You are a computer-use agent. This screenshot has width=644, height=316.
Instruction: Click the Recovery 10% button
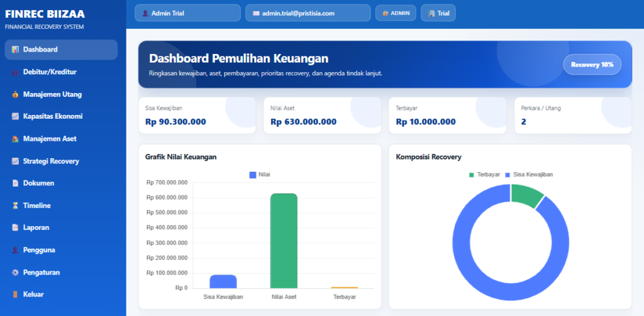[592, 65]
